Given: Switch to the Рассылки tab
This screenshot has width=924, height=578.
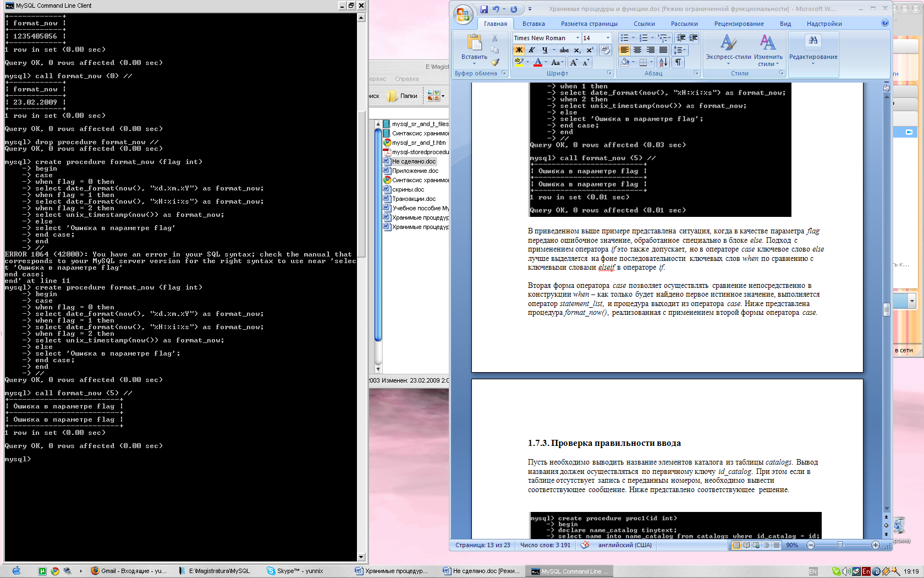Looking at the screenshot, I should [x=684, y=24].
